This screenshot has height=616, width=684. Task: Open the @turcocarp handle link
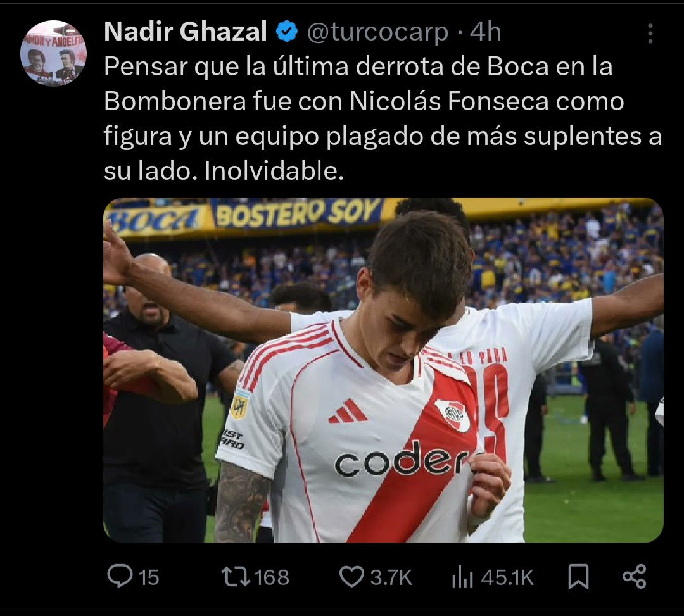pyautogui.click(x=377, y=33)
